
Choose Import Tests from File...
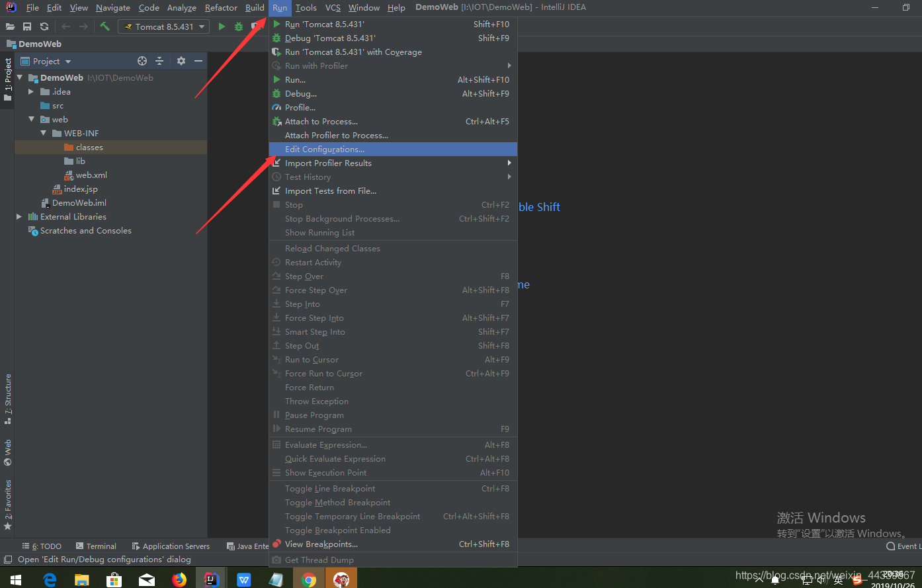coord(393,190)
